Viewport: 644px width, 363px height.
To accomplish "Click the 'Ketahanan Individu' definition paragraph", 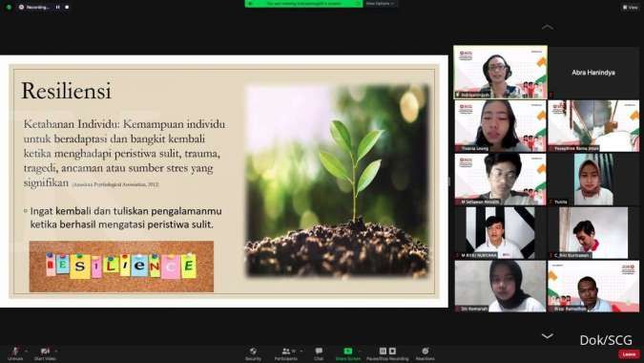I will (x=124, y=154).
